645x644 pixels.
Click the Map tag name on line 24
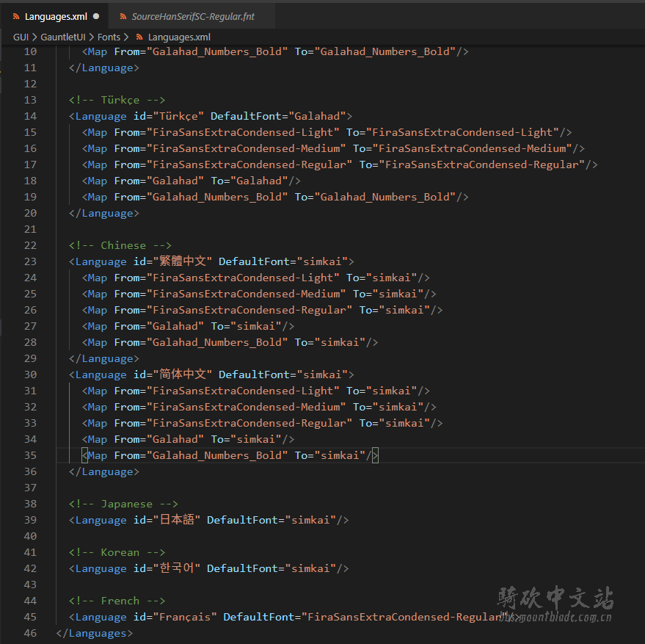tap(98, 278)
